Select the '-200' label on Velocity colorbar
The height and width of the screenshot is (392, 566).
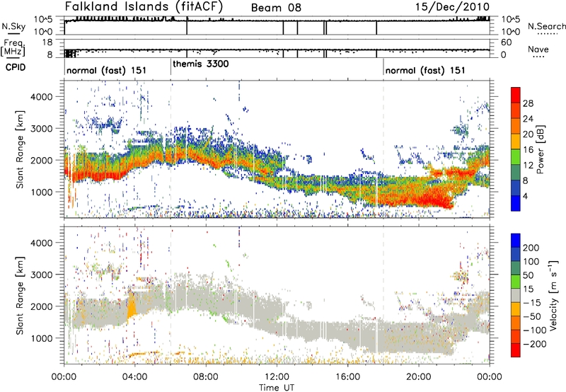(x=535, y=344)
